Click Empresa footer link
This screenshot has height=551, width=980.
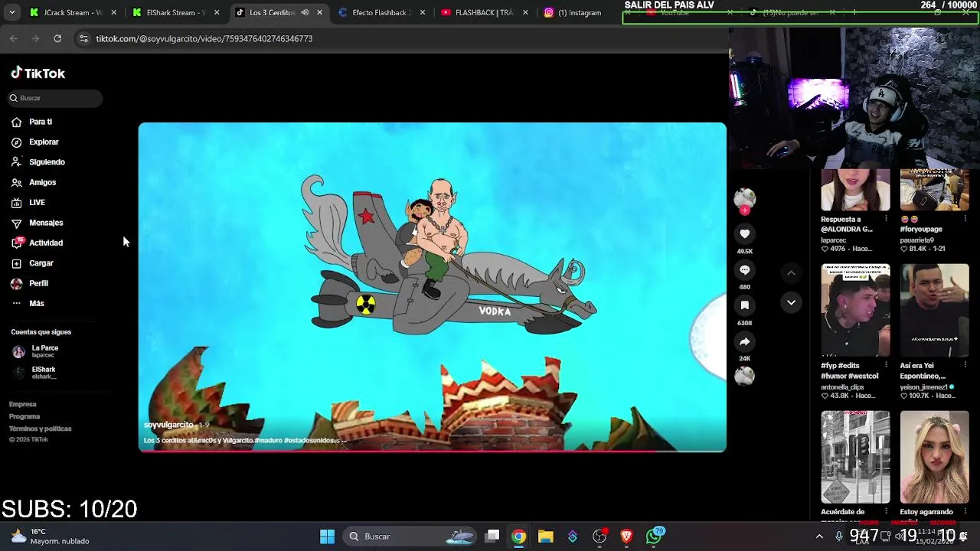23,404
